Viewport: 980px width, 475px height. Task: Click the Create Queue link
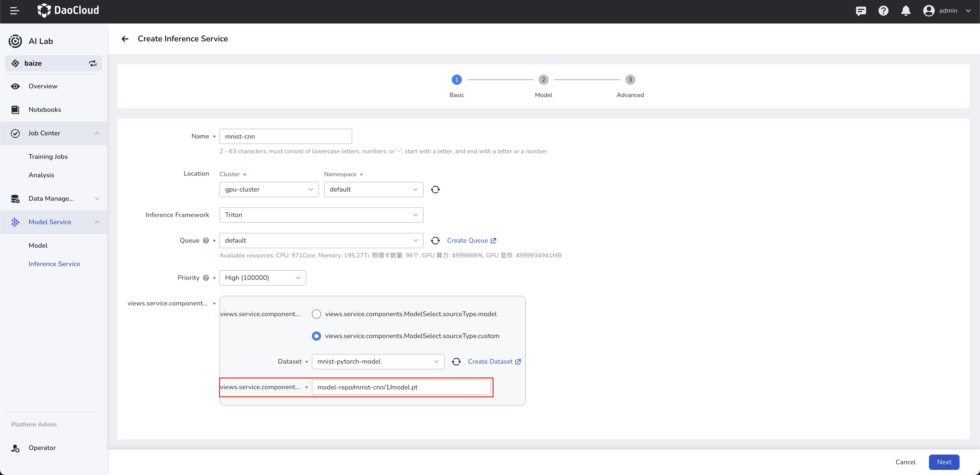click(471, 240)
